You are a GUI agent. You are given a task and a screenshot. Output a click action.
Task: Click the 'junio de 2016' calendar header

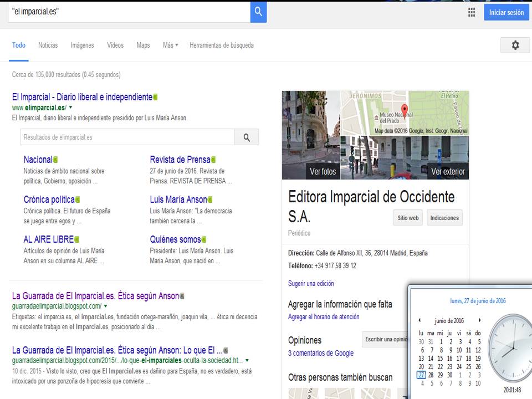(449, 321)
